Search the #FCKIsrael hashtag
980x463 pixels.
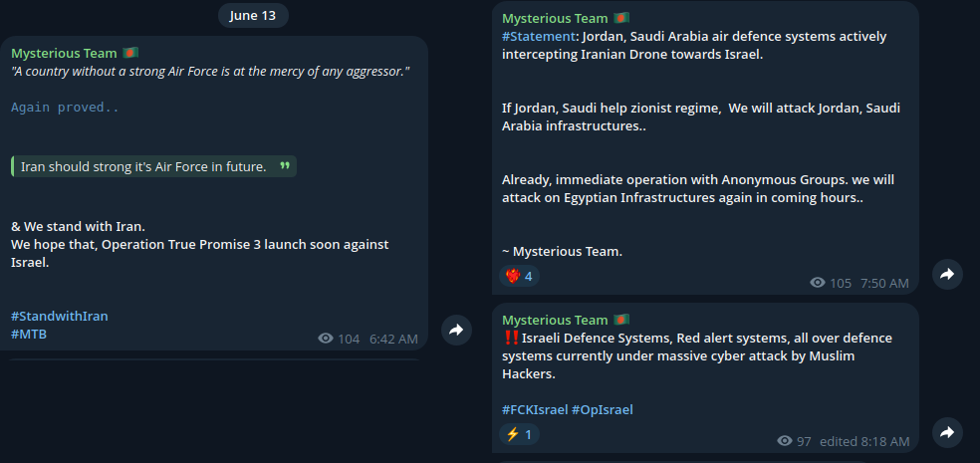point(535,410)
